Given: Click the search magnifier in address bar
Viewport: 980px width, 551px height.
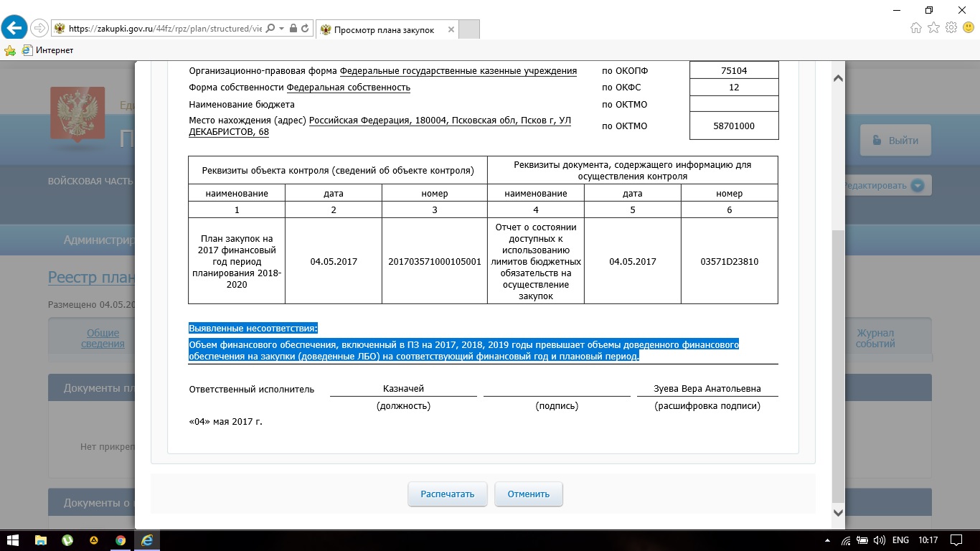Looking at the screenshot, I should pyautogui.click(x=270, y=29).
